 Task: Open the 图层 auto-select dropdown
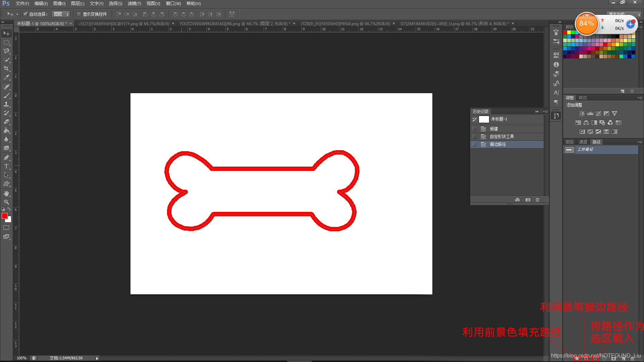click(x=61, y=14)
